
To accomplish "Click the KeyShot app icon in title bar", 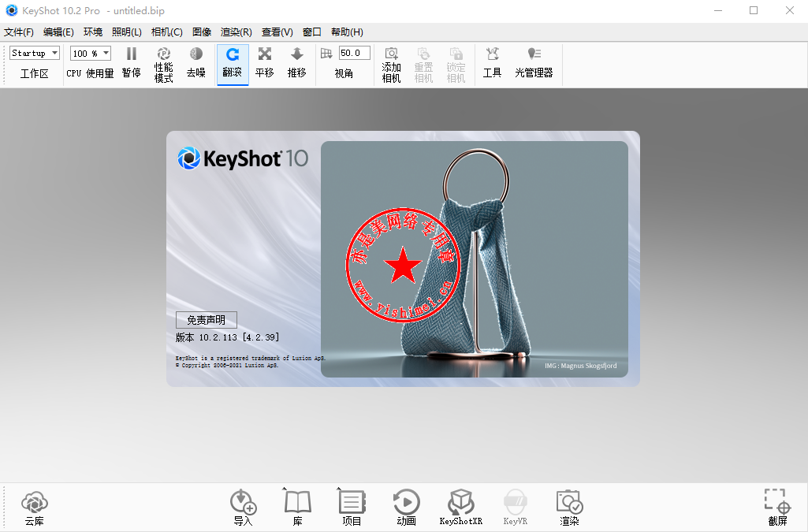I will click(x=11, y=10).
